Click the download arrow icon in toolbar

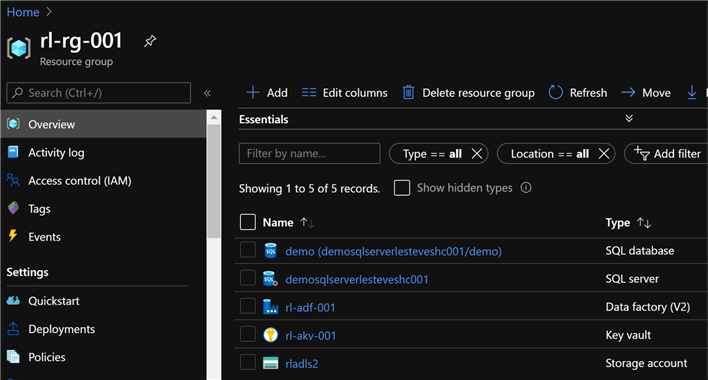point(692,93)
